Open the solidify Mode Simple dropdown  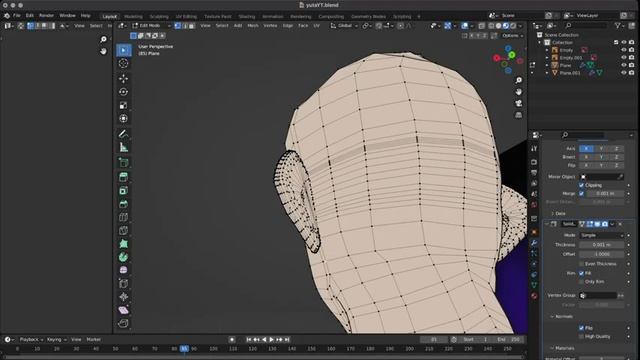[602, 236]
